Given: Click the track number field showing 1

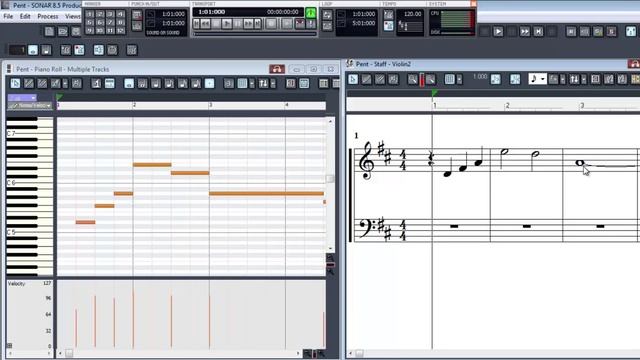Looking at the screenshot, I should click(x=17, y=50).
